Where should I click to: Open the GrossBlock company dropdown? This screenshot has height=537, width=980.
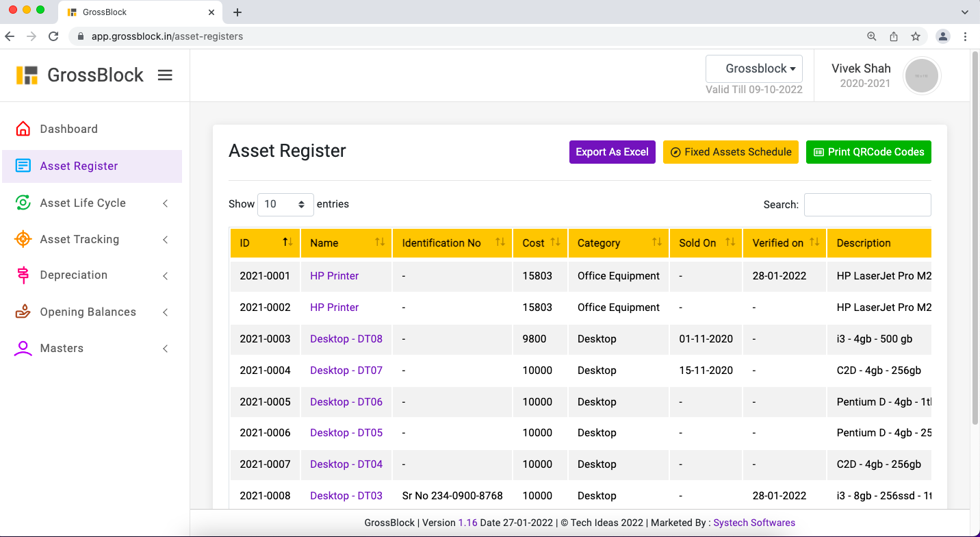pyautogui.click(x=753, y=68)
